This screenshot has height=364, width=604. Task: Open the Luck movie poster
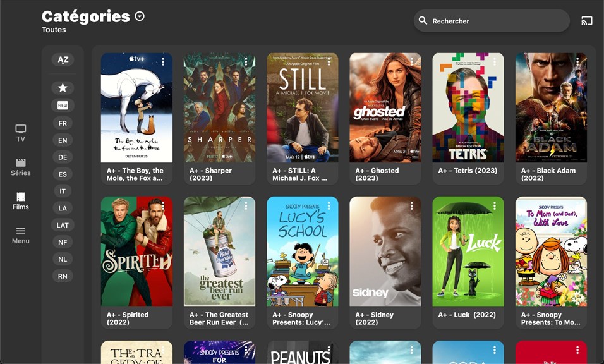click(x=468, y=252)
